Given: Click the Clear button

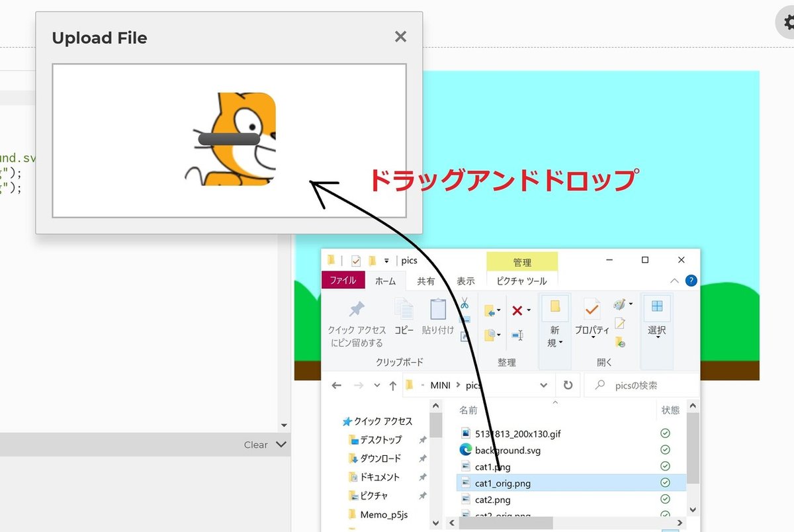Looking at the screenshot, I should point(255,445).
